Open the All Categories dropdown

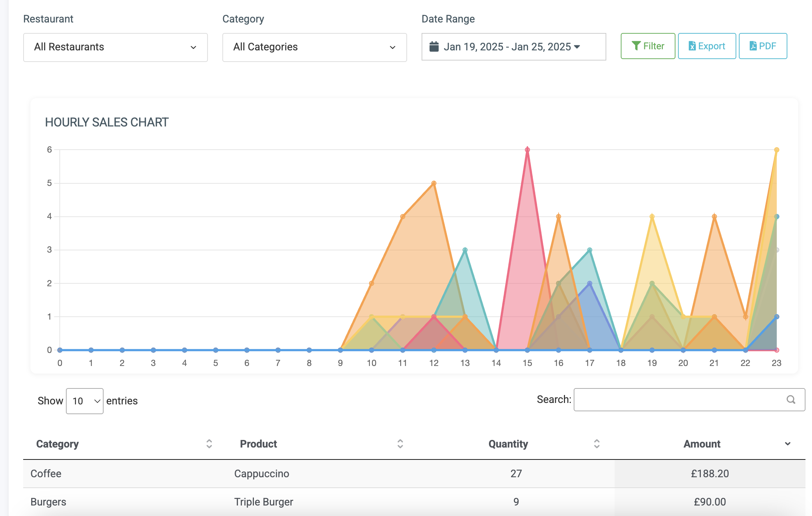pos(314,47)
